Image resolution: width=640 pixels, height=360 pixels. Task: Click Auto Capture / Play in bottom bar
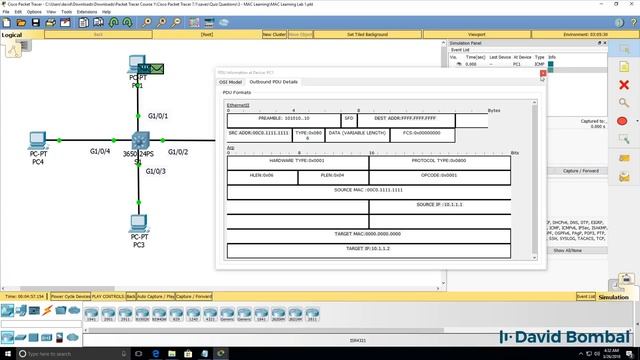coord(156,296)
